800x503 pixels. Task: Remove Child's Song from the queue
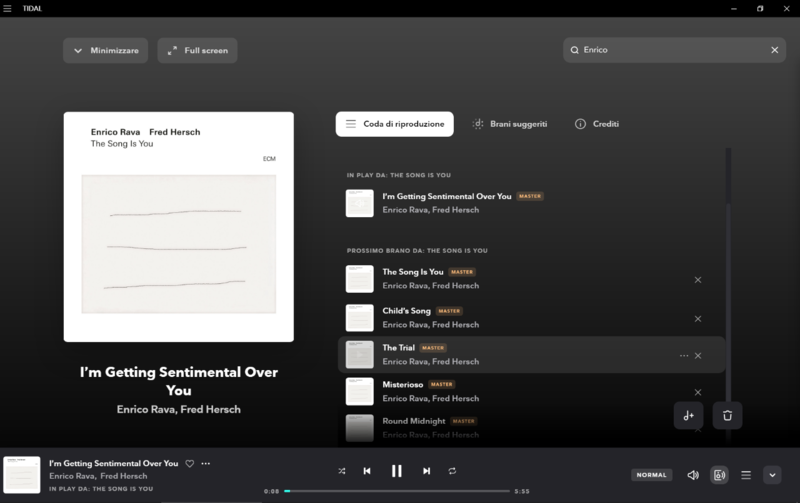pos(698,319)
